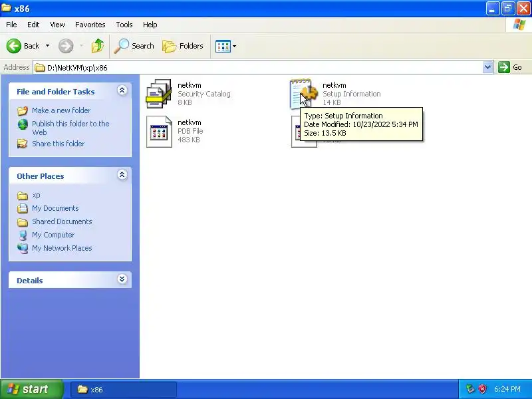The height and width of the screenshot is (399, 532).
Task: Open My Network Places link
Action: click(62, 248)
